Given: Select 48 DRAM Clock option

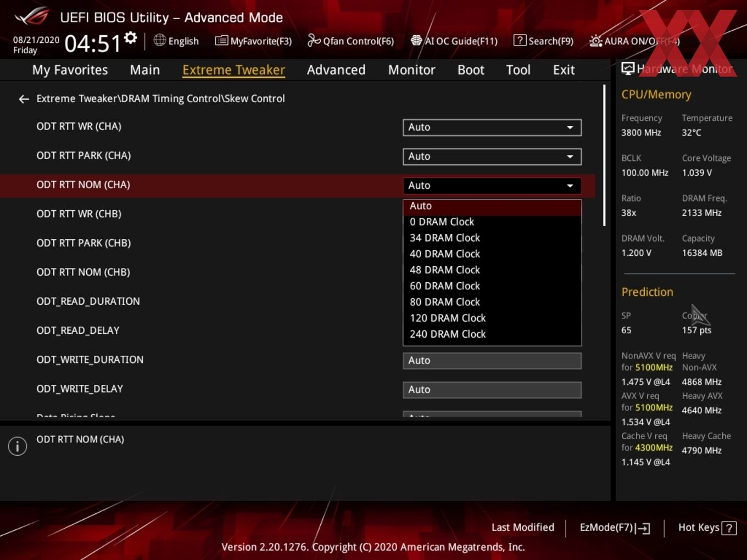Looking at the screenshot, I should point(492,270).
